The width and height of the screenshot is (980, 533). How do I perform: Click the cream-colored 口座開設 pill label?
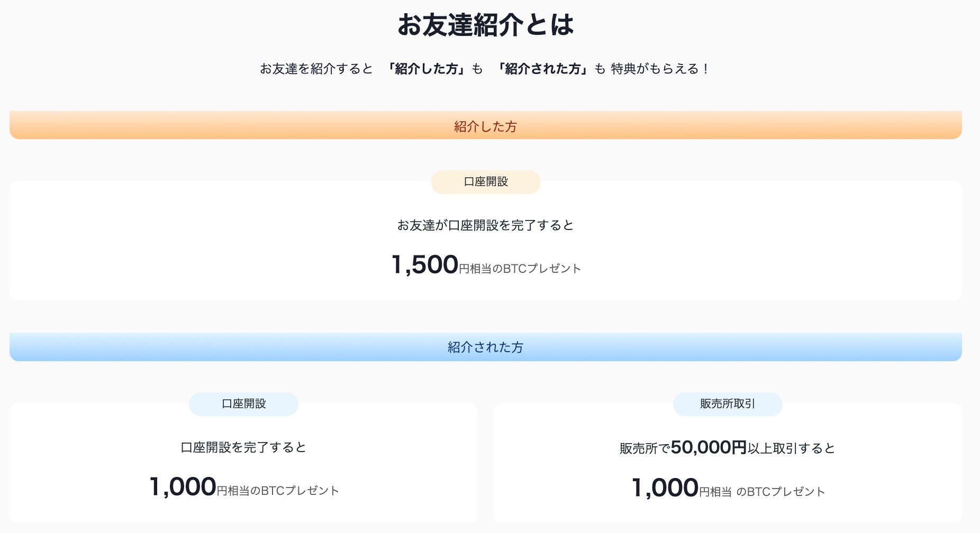(486, 182)
